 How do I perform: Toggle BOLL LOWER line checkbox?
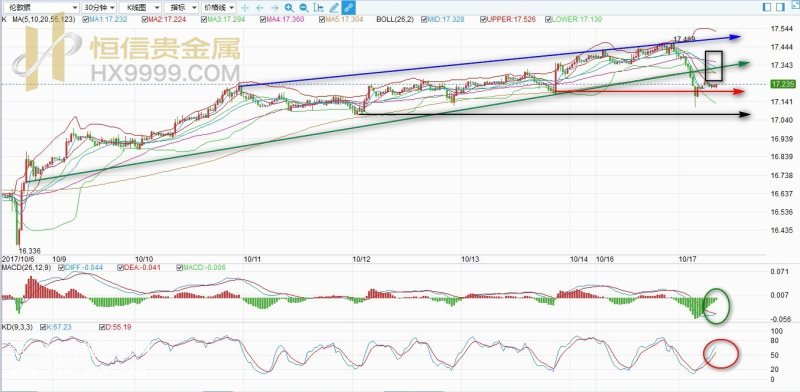548,20
